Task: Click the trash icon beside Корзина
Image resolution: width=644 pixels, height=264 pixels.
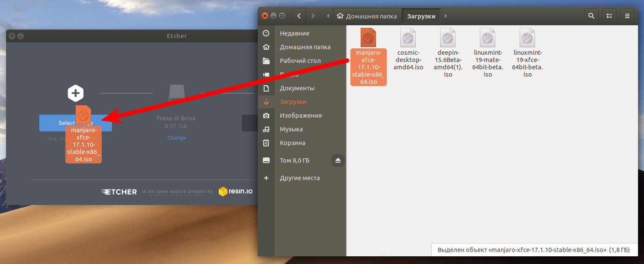Action: pos(266,143)
